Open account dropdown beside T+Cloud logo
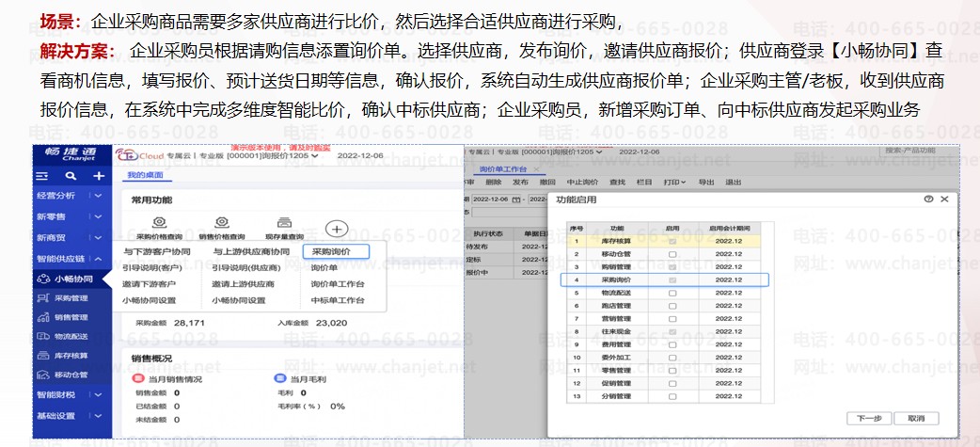Image resolution: width=980 pixels, height=447 pixels. (314, 155)
